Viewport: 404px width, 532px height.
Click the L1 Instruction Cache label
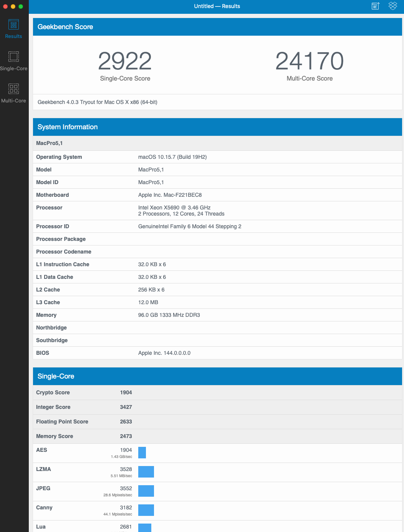click(x=63, y=264)
